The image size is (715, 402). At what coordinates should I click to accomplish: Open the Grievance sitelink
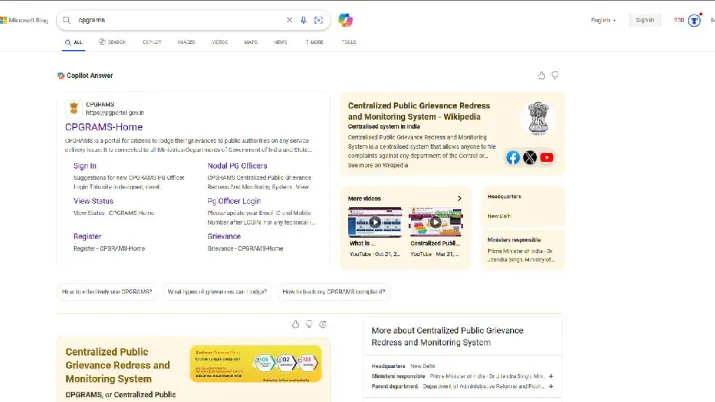click(x=224, y=236)
